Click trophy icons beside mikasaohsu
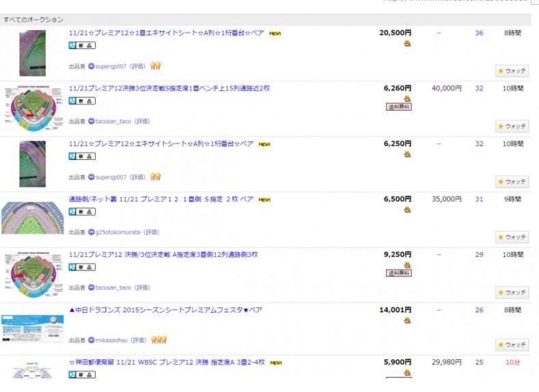 [158, 340]
